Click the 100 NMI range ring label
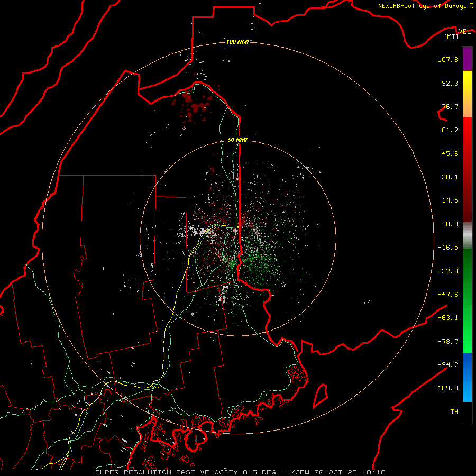This screenshot has height=476, width=476. coord(237,42)
